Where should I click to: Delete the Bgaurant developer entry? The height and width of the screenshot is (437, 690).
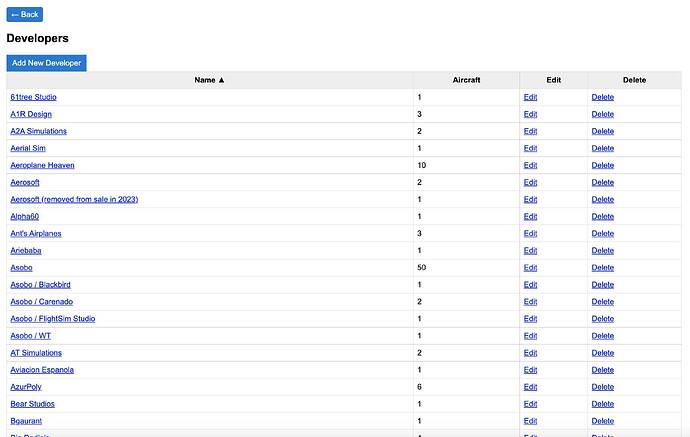[603, 421]
